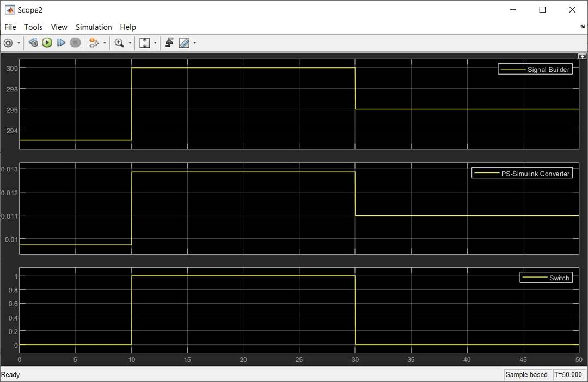Click the Sample based status indicator
The width and height of the screenshot is (588, 382).
pyautogui.click(x=526, y=374)
